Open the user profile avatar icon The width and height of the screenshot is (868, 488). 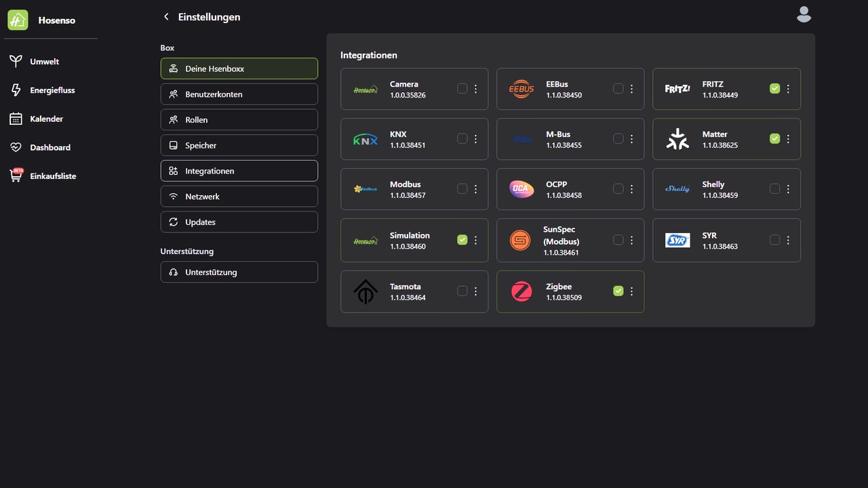(804, 14)
